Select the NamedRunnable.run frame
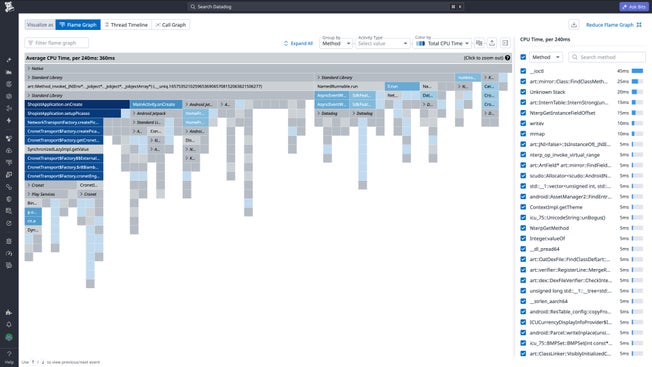Viewport: 652px width, 367px height. coord(349,86)
